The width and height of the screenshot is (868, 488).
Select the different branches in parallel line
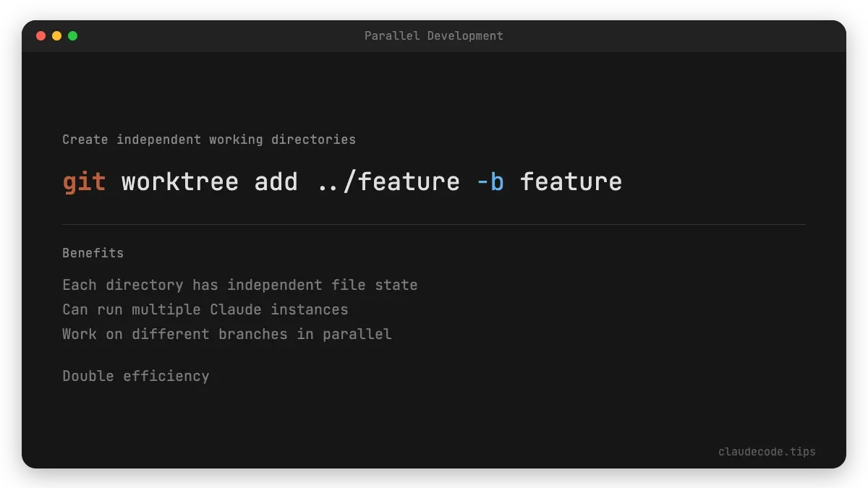tap(226, 333)
